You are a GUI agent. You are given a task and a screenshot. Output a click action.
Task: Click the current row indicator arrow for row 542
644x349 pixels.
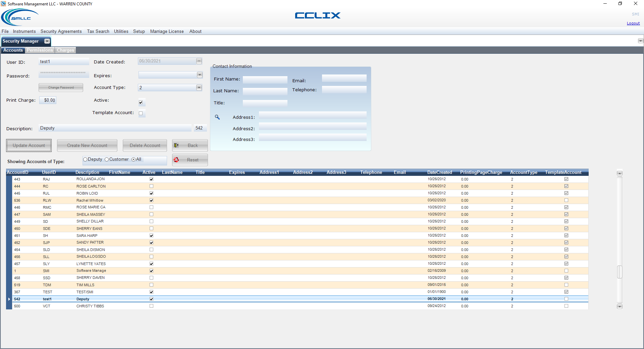pyautogui.click(x=9, y=299)
